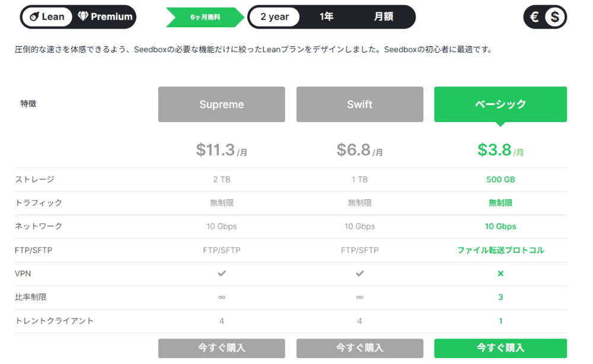Select the dollar currency symbol
Viewport: 593px width, 364px height.
pyautogui.click(x=555, y=17)
